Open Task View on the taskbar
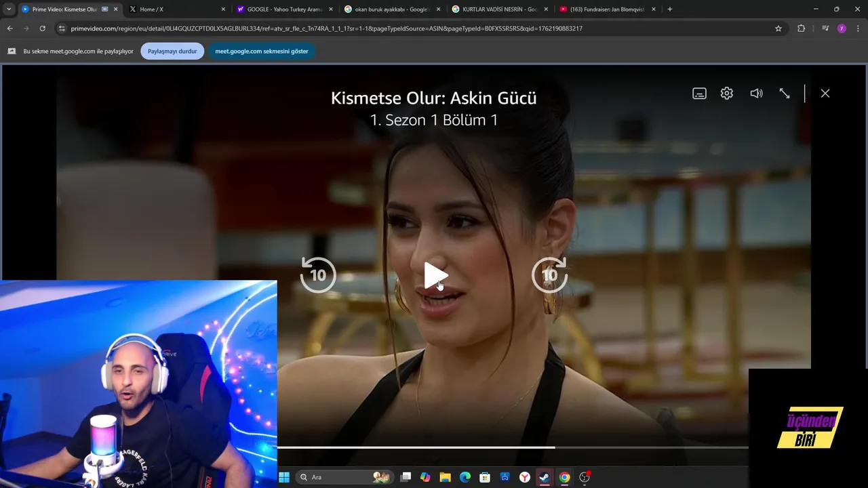This screenshot has width=868, height=488. pos(406,477)
